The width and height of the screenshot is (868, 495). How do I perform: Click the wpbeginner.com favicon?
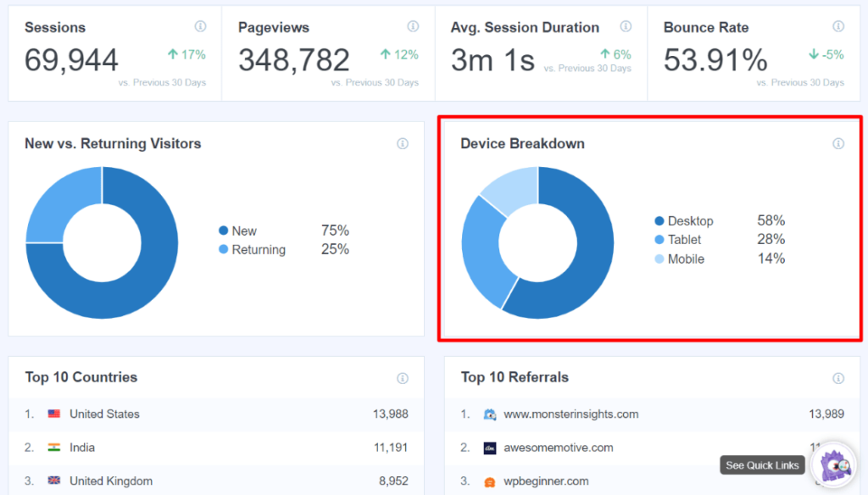489,481
